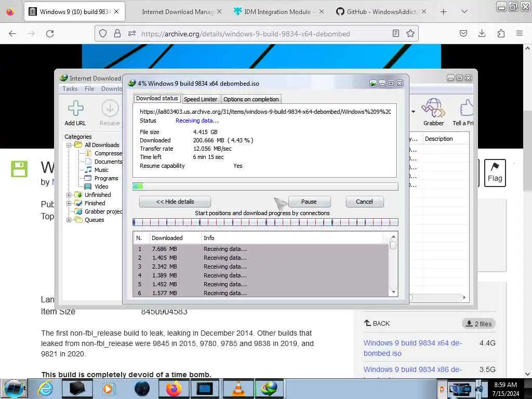Select the Music category
Viewport: 532px width, 399px height.
coord(101,170)
